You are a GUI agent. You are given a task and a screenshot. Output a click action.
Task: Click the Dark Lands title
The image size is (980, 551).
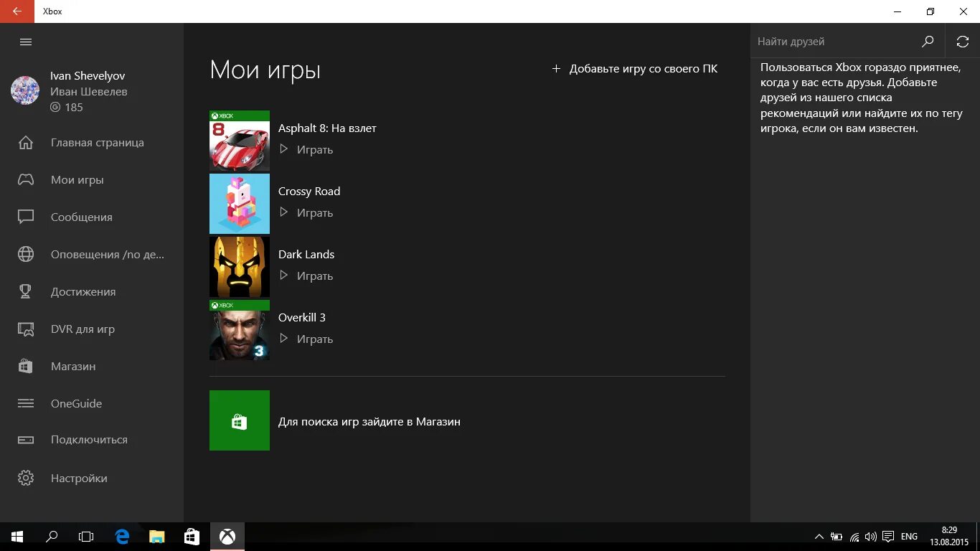coord(306,255)
